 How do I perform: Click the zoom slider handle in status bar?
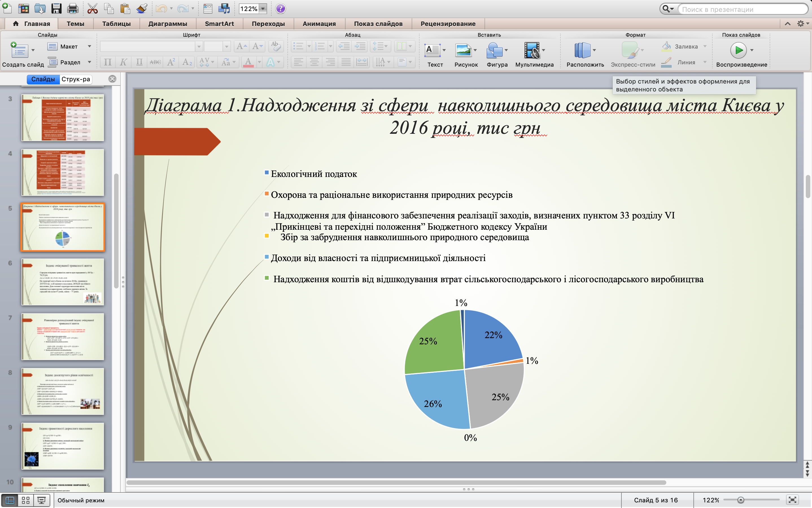coord(740,500)
